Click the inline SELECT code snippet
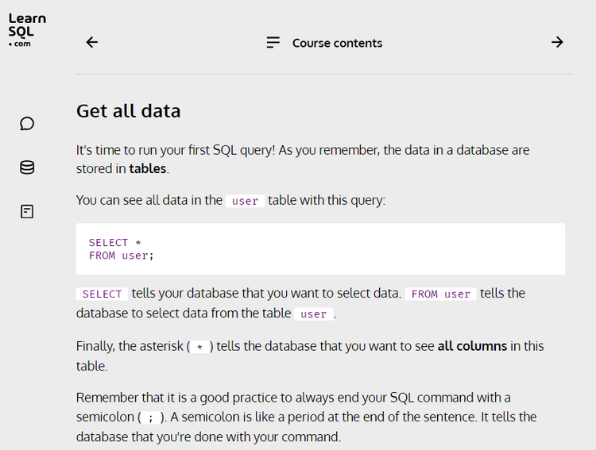Image resolution: width=596 pixels, height=450 pixels. (x=102, y=294)
